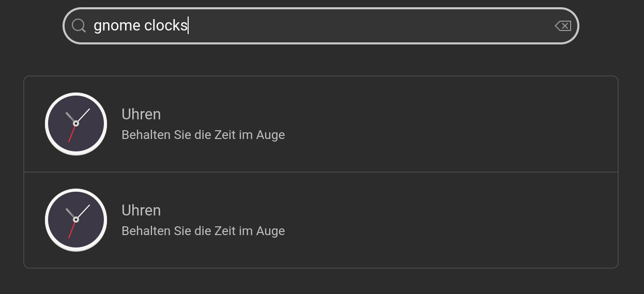Image resolution: width=644 pixels, height=294 pixels.
Task: Click the word "Auge" in the second result description
Action: click(x=270, y=231)
